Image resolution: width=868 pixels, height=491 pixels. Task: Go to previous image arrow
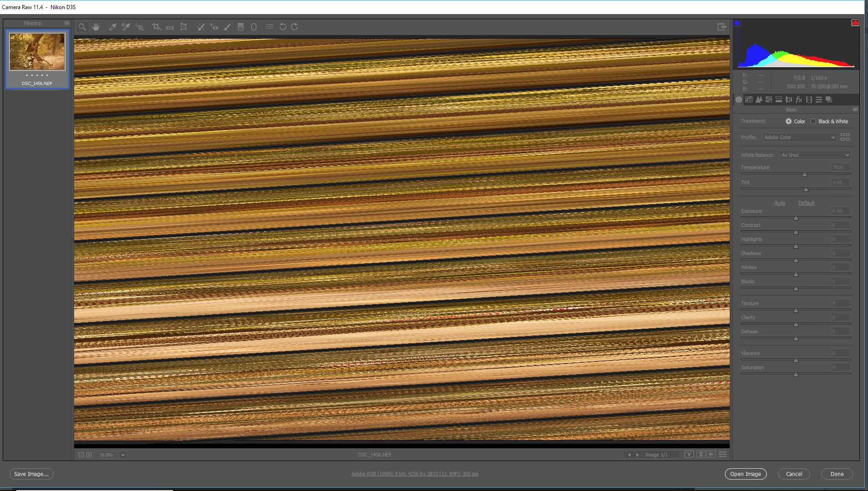click(x=629, y=455)
